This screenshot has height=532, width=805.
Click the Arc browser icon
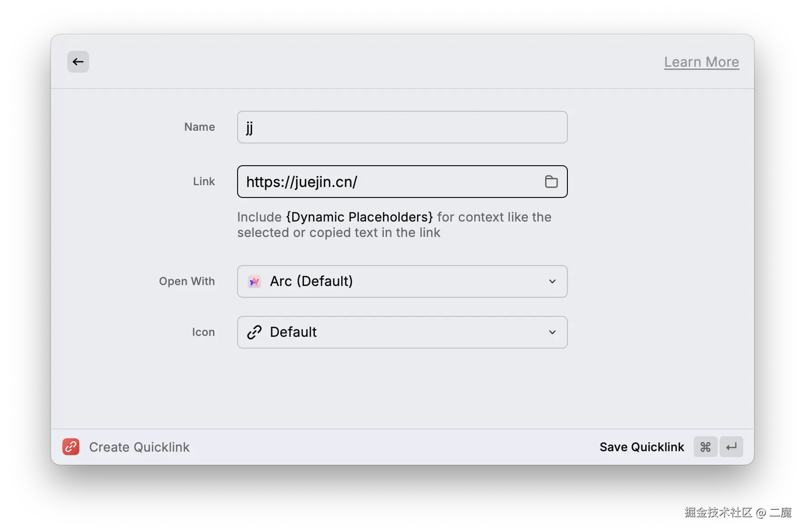tap(254, 281)
